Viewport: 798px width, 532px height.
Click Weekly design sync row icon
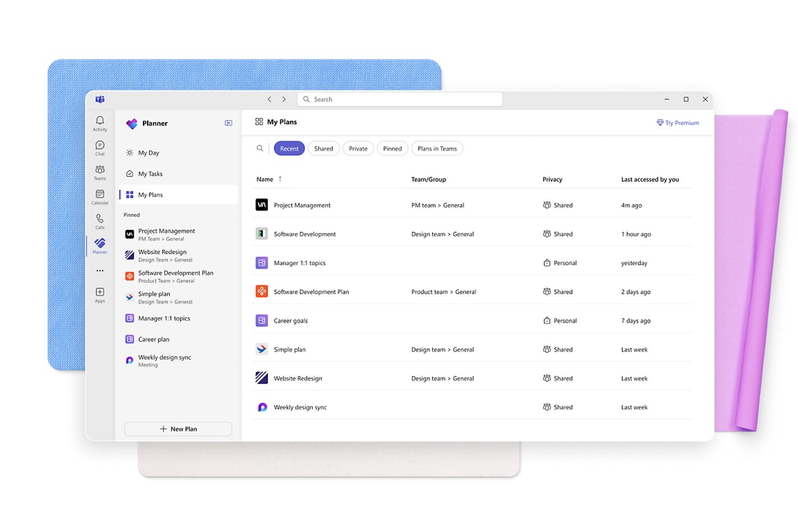(262, 407)
